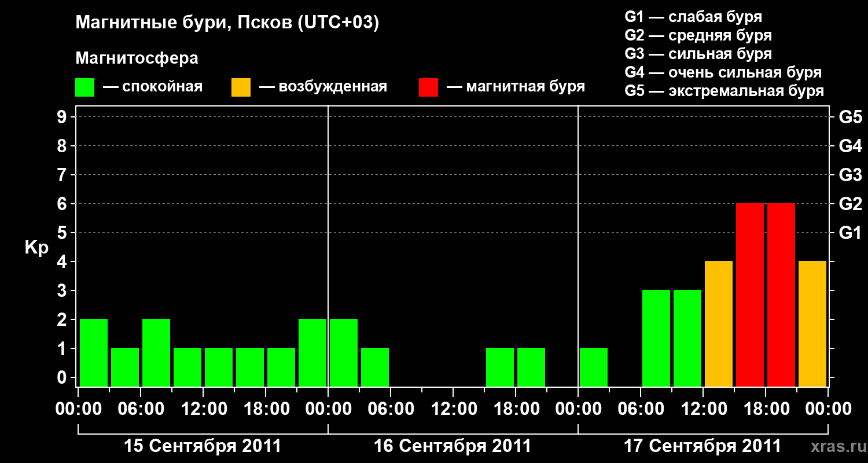Click 'G5 — экстремальная буря' description
This screenshot has width=868, height=463.
pos(724,91)
